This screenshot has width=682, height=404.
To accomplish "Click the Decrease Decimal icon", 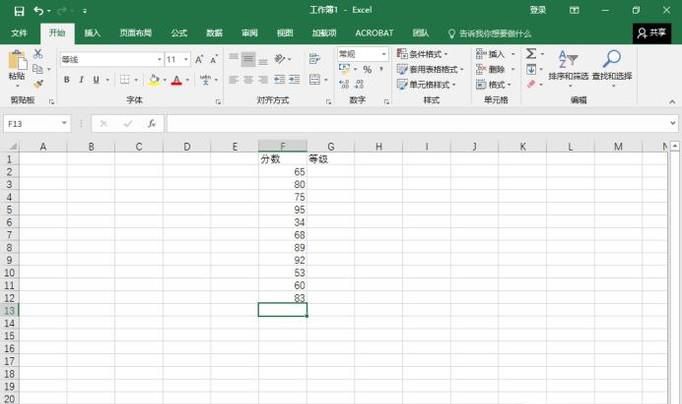I will point(359,84).
